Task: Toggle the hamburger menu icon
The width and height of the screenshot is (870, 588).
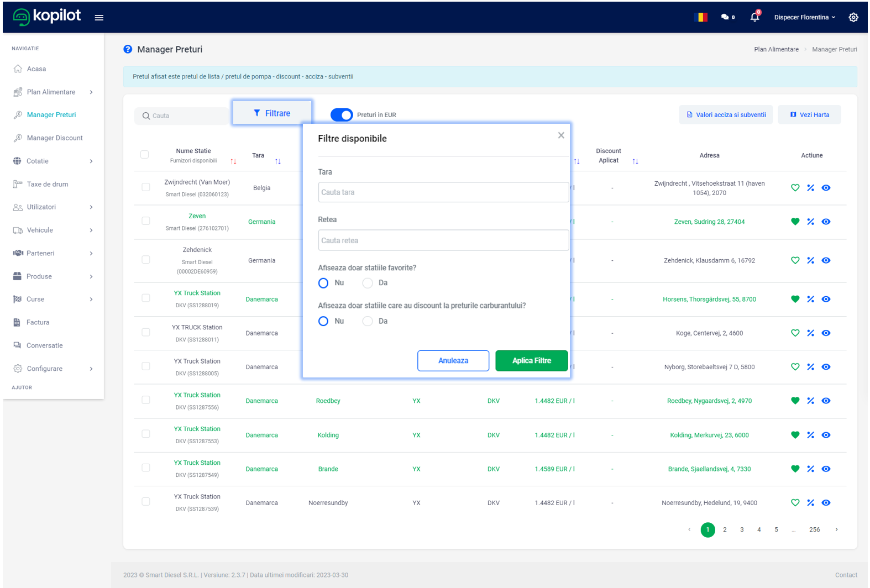Action: 99,18
